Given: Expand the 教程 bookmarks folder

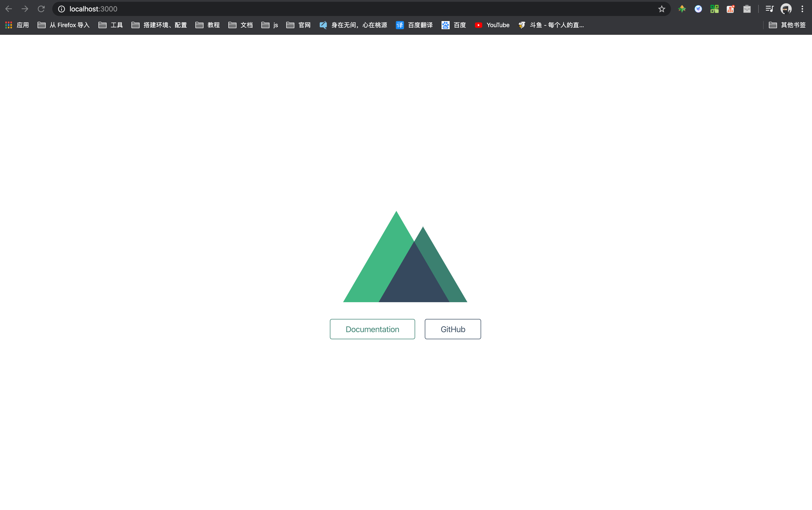Looking at the screenshot, I should tap(209, 25).
